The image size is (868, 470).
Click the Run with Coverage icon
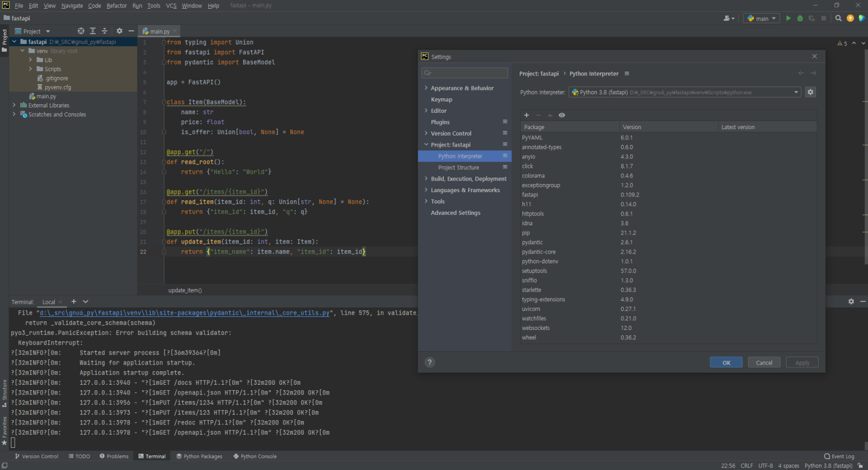coord(812,18)
